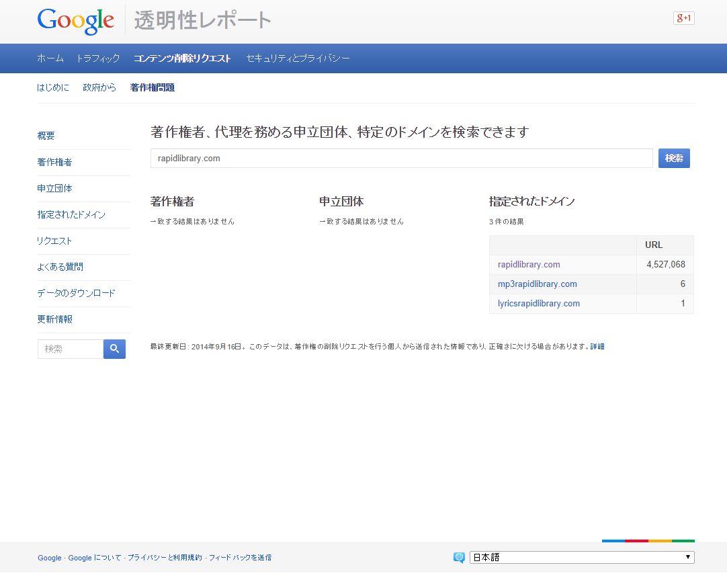
Task: Open データのダウンロード in the sidebar
Action: pos(76,293)
